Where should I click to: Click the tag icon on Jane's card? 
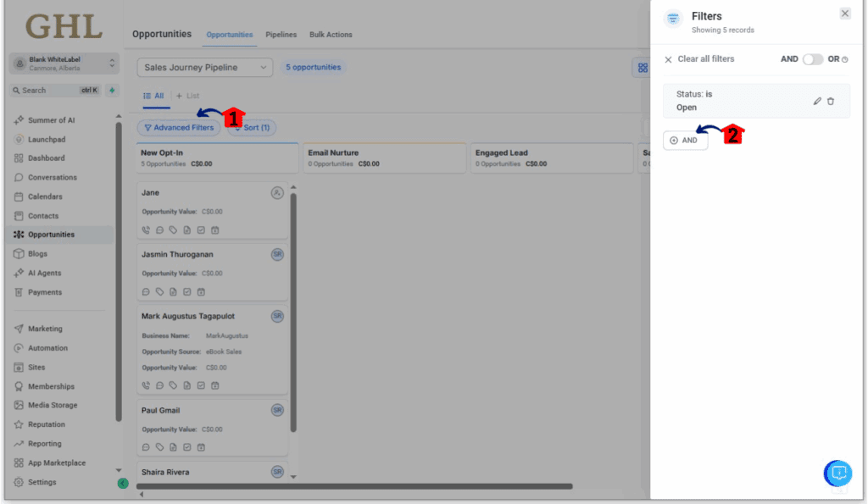click(x=173, y=230)
